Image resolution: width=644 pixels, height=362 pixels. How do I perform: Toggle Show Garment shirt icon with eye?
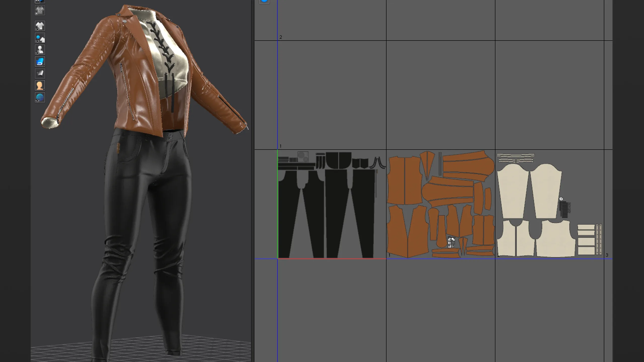(40, 26)
